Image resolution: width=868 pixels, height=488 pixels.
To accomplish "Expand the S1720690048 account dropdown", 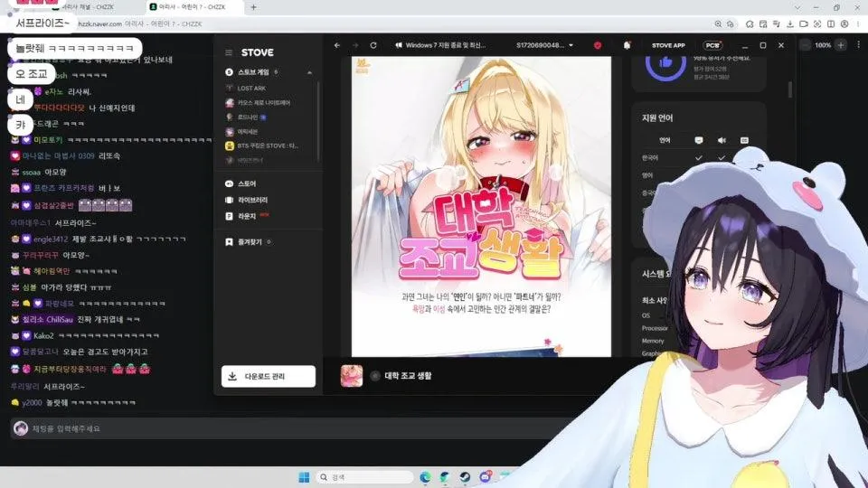I will coord(545,45).
